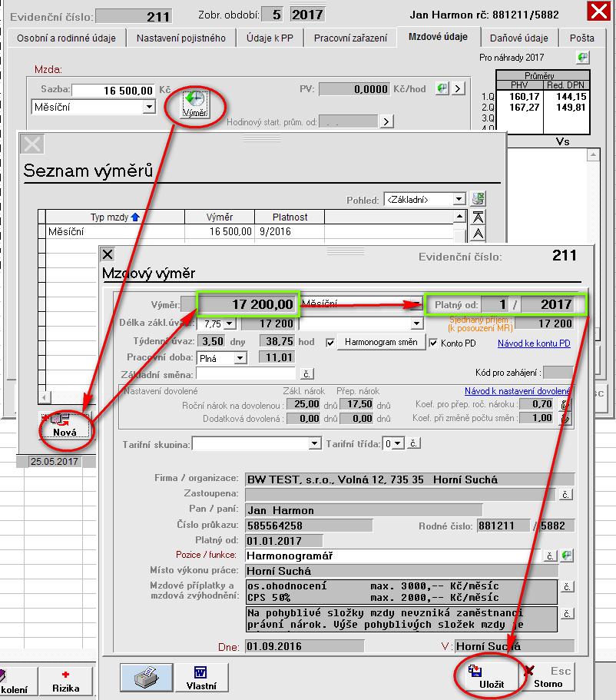Viewport: 616px width, 700px height.
Task: Open the Údaje k PP tab
Action: (x=270, y=38)
